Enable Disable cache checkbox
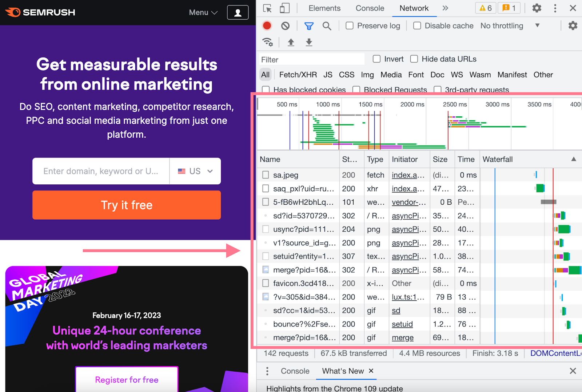The image size is (582, 392). 417,26
